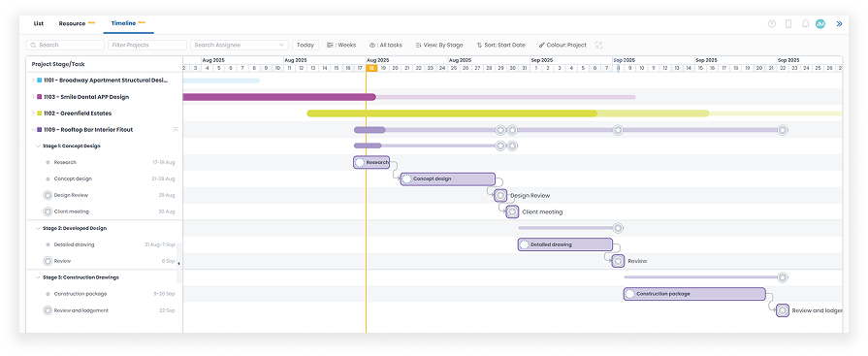Viewport: 868px width, 356px height.
Task: Select the Concept design row in list
Action: pos(105,178)
